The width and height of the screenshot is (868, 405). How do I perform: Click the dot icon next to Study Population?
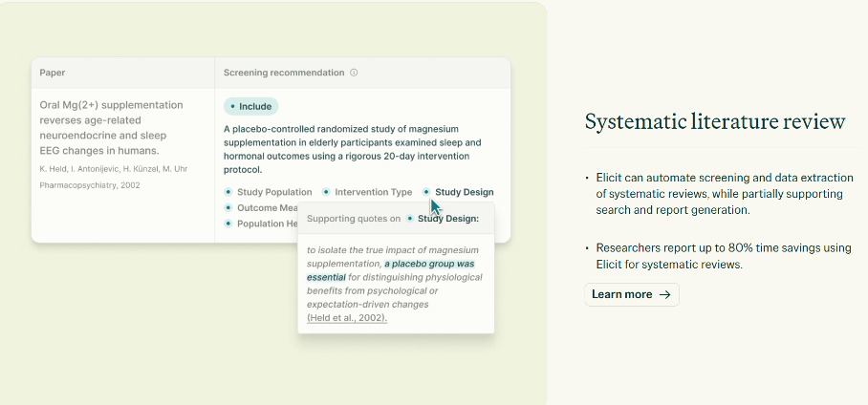[x=228, y=192]
